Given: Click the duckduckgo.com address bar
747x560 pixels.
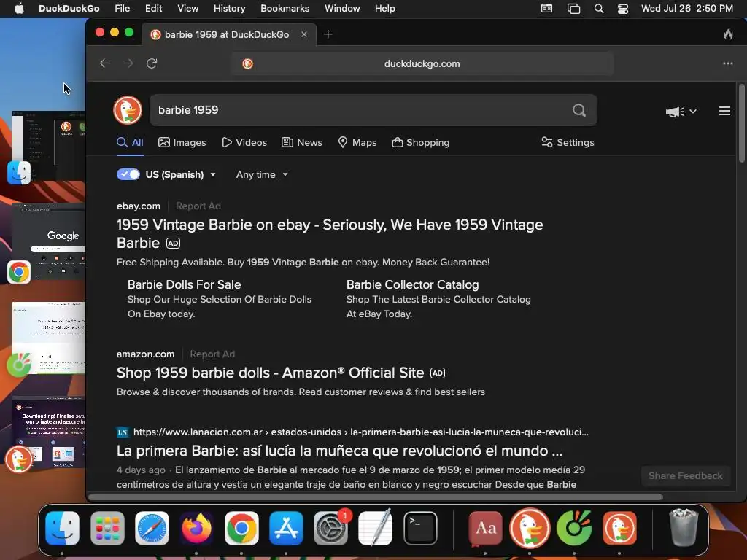Looking at the screenshot, I should point(422,64).
